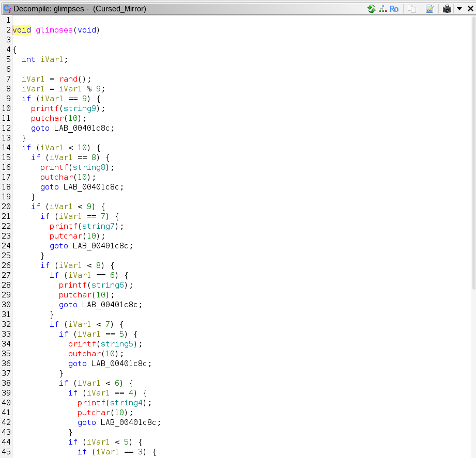Click the Re-decompile refresh icon
This screenshot has width=476, height=458.
pyautogui.click(x=371, y=9)
